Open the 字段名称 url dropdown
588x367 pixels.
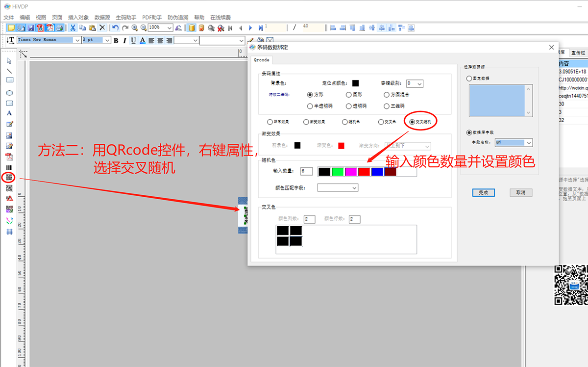tap(513, 143)
